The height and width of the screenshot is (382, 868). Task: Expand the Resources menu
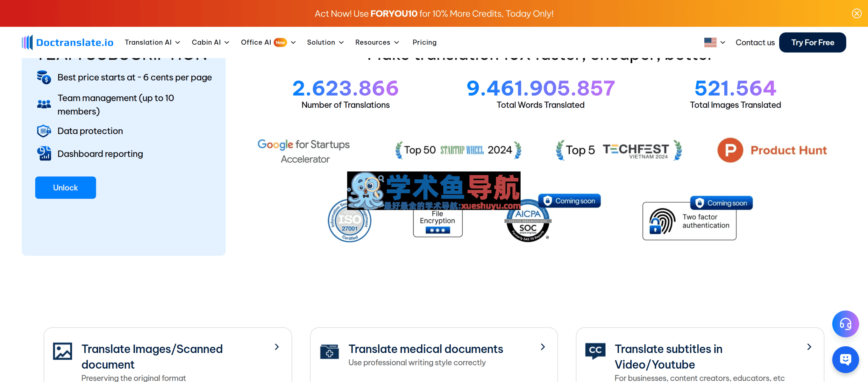pyautogui.click(x=377, y=42)
